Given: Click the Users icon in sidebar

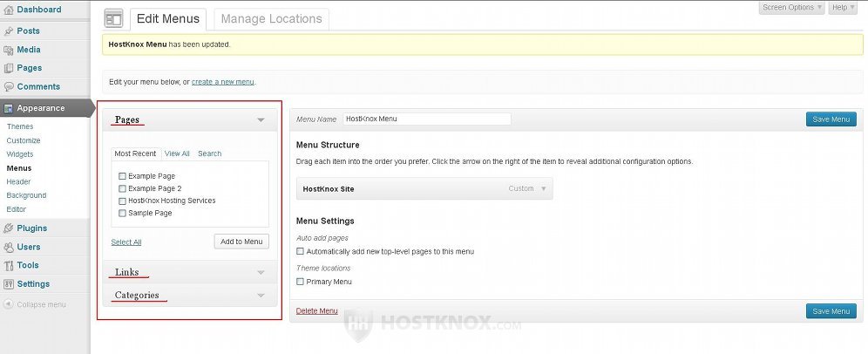Looking at the screenshot, I should (9, 247).
